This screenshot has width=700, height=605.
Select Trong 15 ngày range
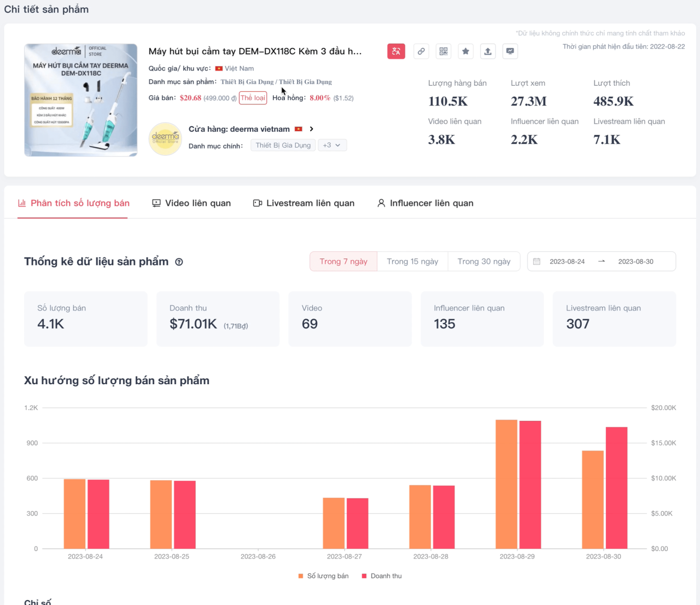coord(412,261)
